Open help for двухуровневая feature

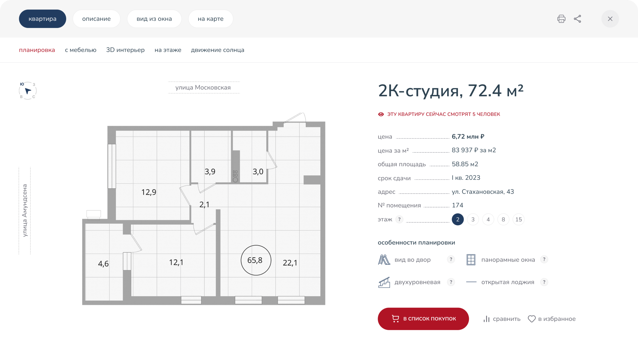point(451,282)
